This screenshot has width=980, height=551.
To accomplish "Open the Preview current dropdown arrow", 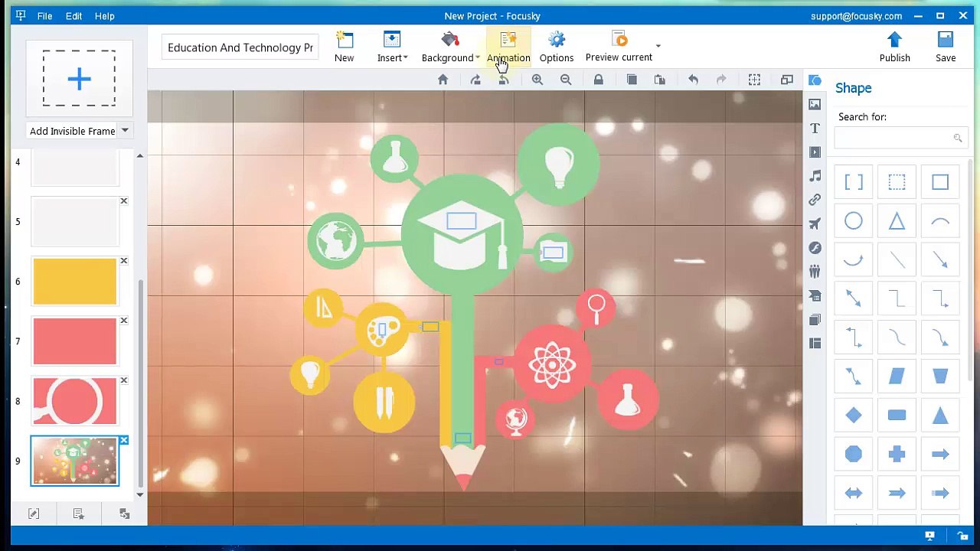I will tap(658, 46).
